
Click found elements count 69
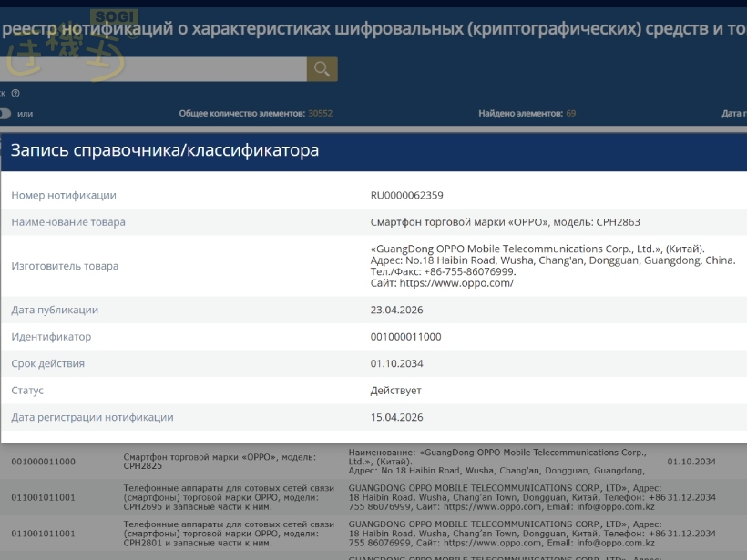pos(571,113)
